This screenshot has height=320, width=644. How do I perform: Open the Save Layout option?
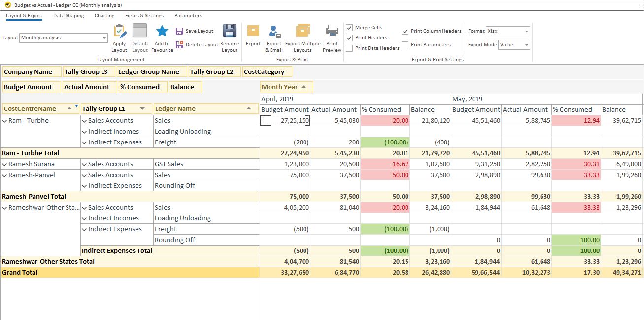point(195,30)
